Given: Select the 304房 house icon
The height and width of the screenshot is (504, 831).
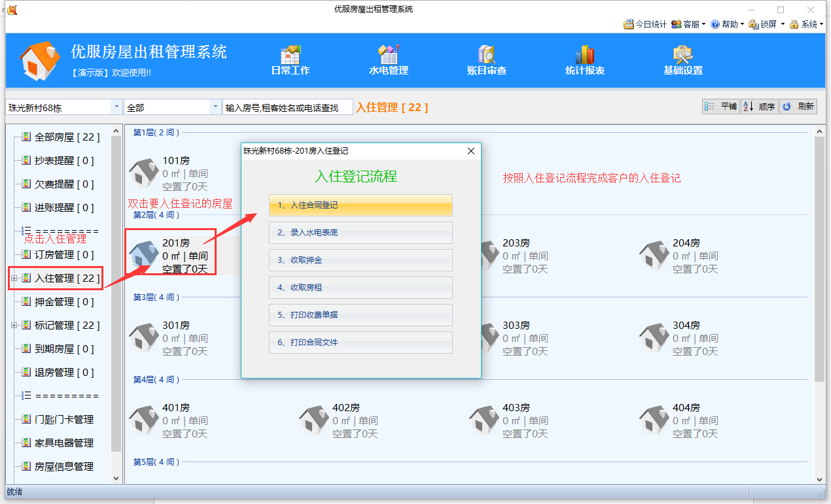Looking at the screenshot, I should point(654,338).
